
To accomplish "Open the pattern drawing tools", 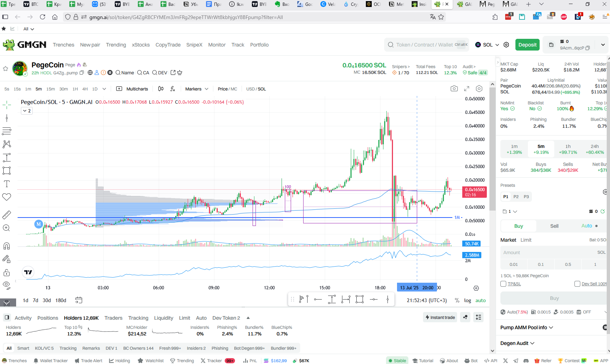I will pos(7,144).
